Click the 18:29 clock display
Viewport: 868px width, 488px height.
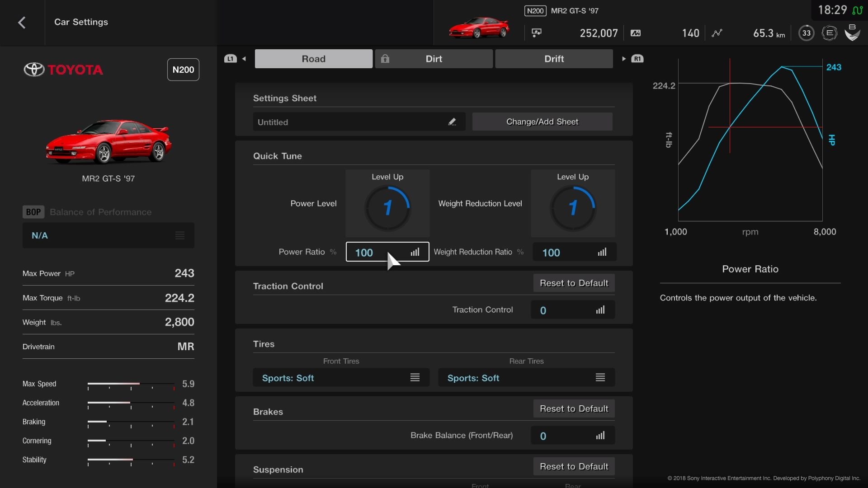[x=832, y=10]
